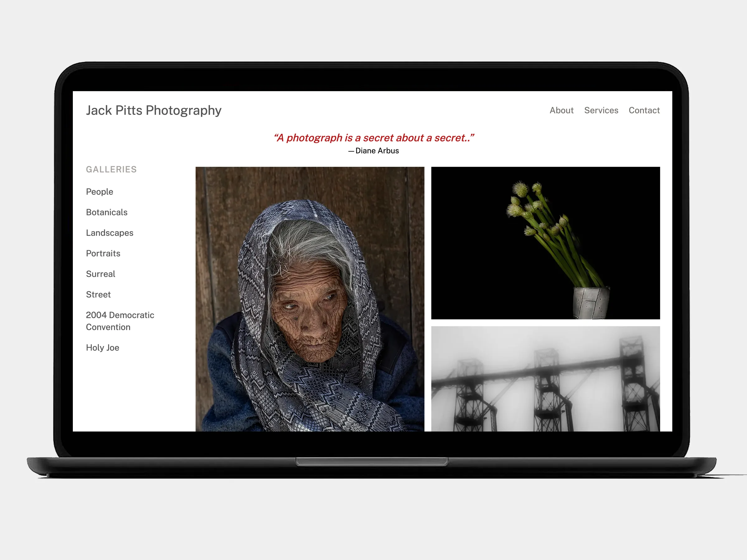Open the foggy towers black-and-white photo

(545, 379)
